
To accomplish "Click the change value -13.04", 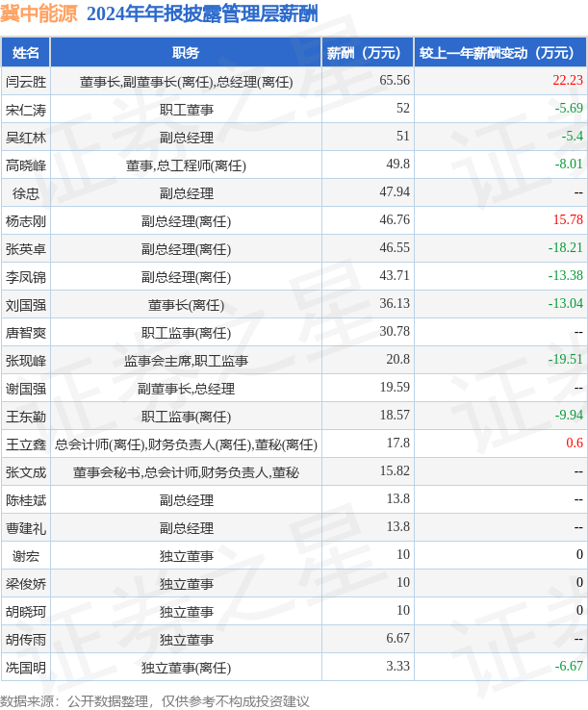I will (x=565, y=303).
